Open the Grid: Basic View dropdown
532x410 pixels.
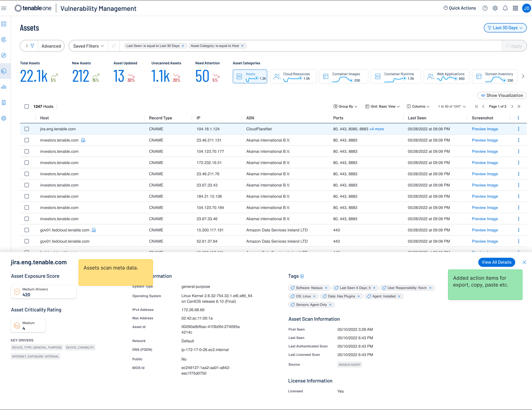tap(383, 106)
